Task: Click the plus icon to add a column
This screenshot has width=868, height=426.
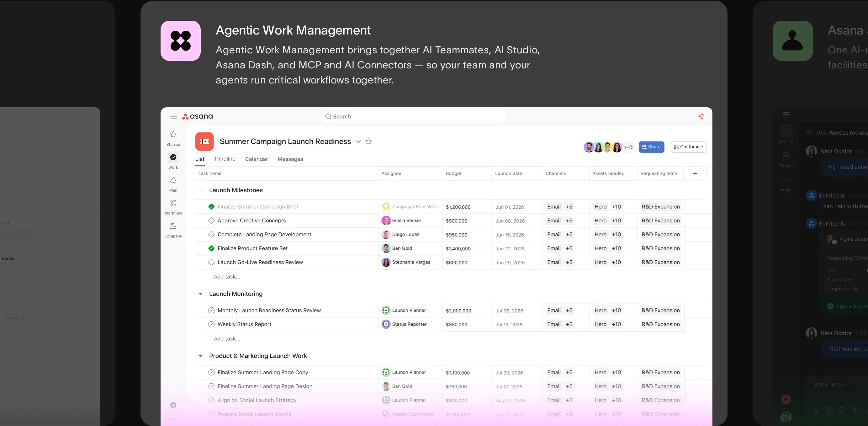Action: 695,173
